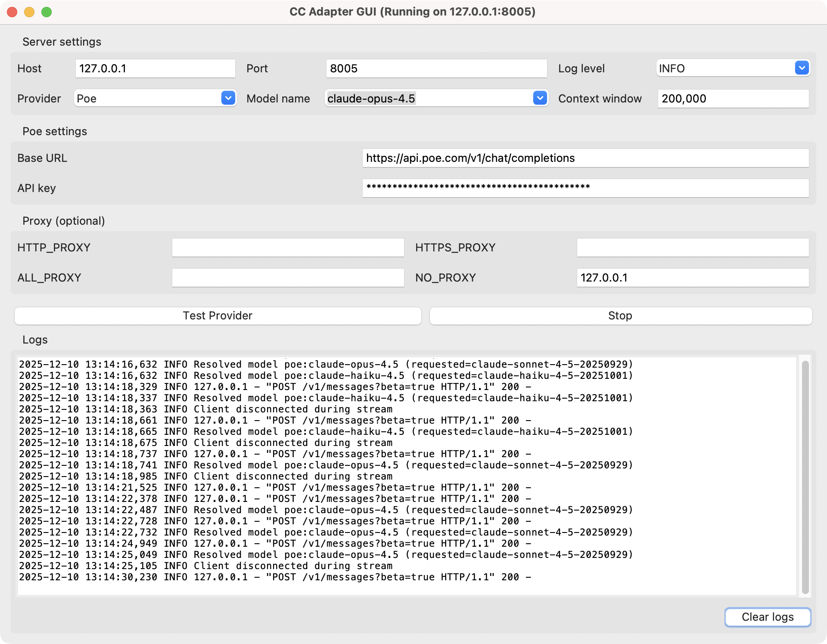Open the Log level dropdown
The image size is (827, 644).
(732, 68)
